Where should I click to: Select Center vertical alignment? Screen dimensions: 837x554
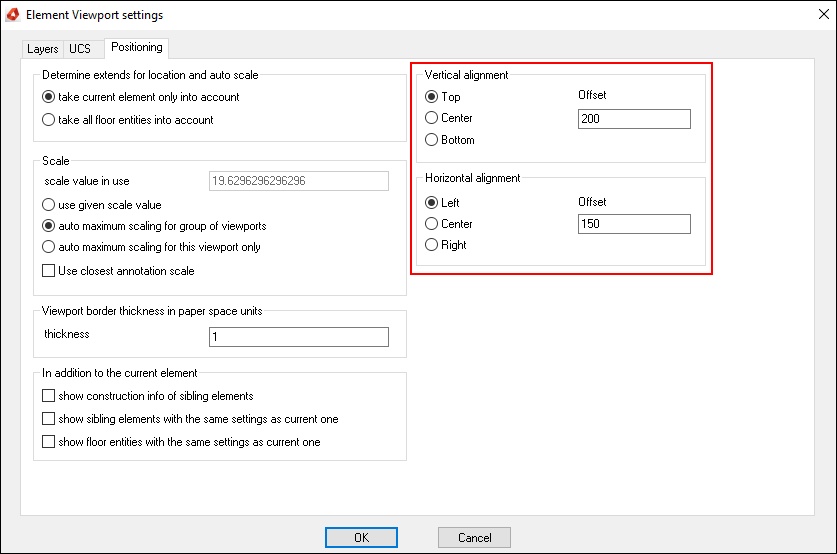tap(449, 118)
